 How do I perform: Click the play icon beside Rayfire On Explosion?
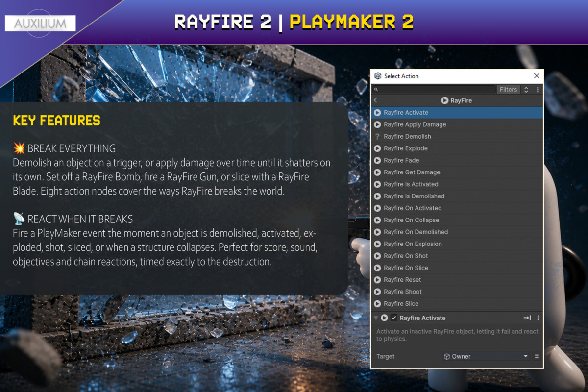(x=377, y=244)
